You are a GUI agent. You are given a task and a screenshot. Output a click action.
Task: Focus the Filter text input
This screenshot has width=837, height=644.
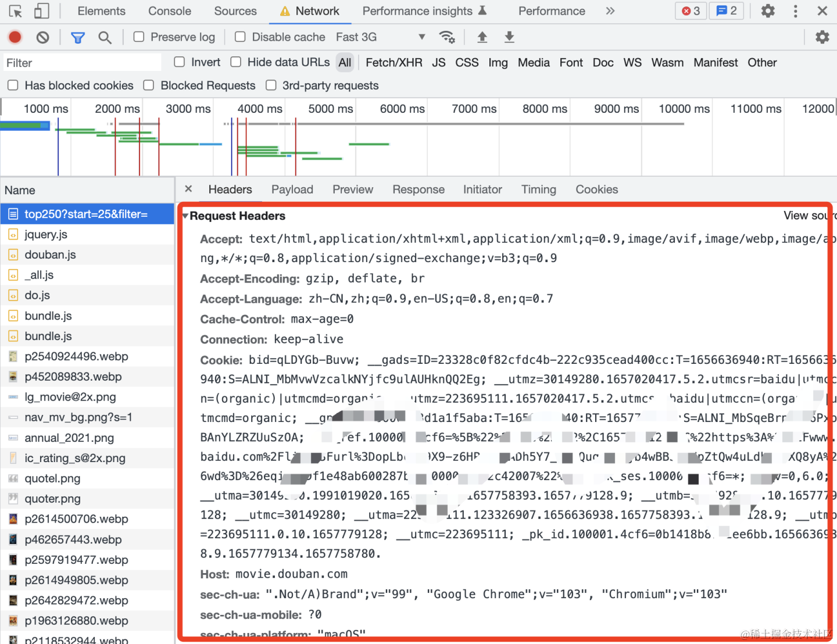click(x=81, y=62)
